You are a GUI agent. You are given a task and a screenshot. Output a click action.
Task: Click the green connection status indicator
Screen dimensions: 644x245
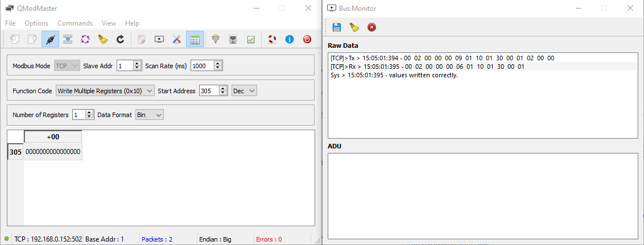pyautogui.click(x=7, y=239)
